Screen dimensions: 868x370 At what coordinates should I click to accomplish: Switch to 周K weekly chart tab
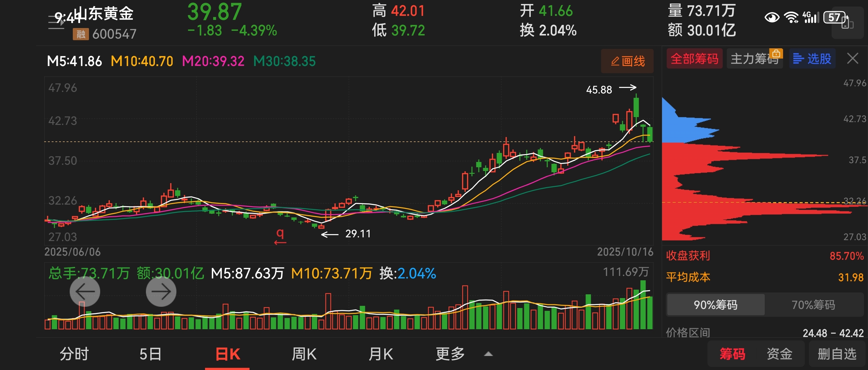304,354
